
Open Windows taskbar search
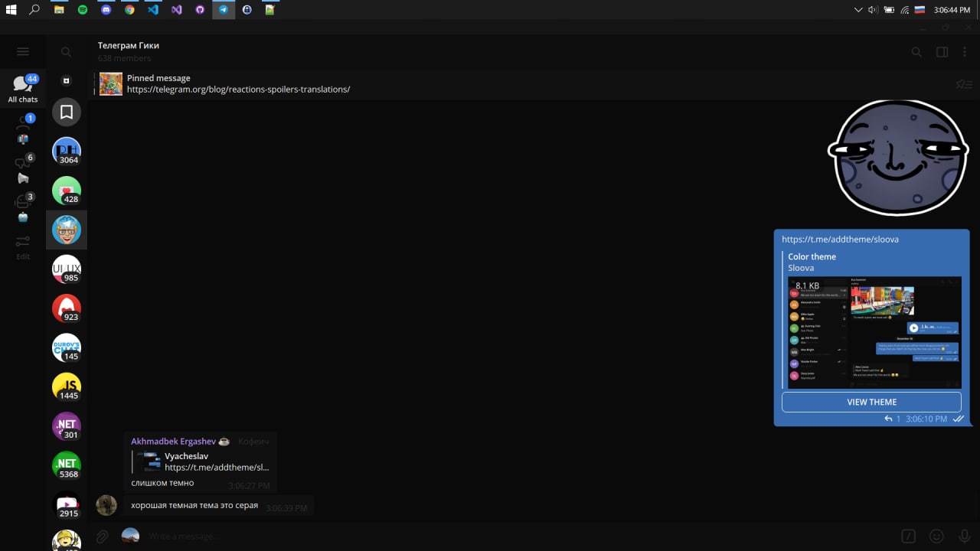pos(34,10)
